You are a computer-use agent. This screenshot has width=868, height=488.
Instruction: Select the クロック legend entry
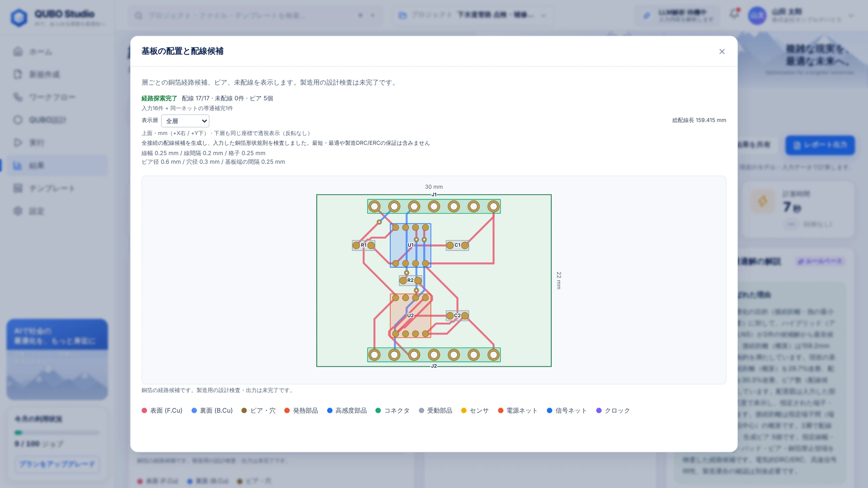tap(613, 410)
